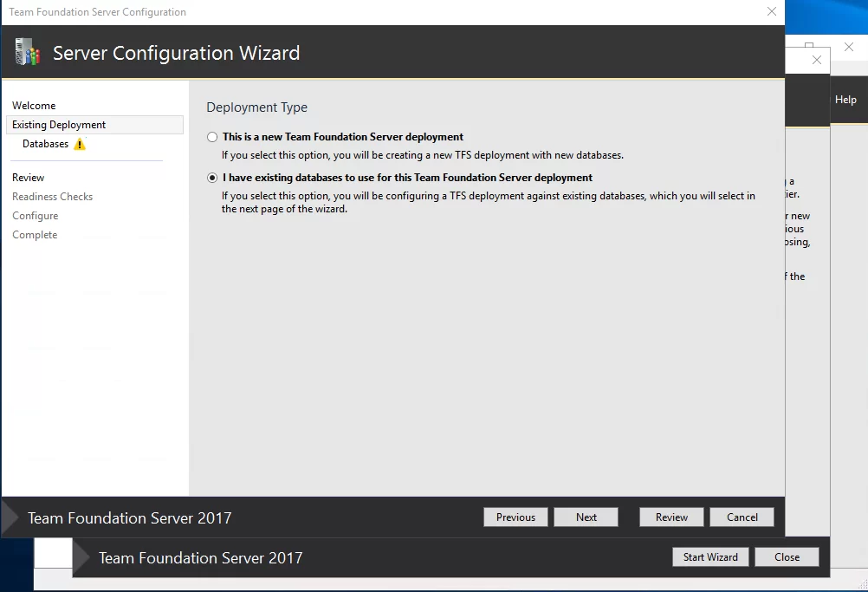Image resolution: width=868 pixels, height=592 pixels.
Task: Click the front wizard's Team Foundation Server 2017 footer label
Action: pos(130,517)
